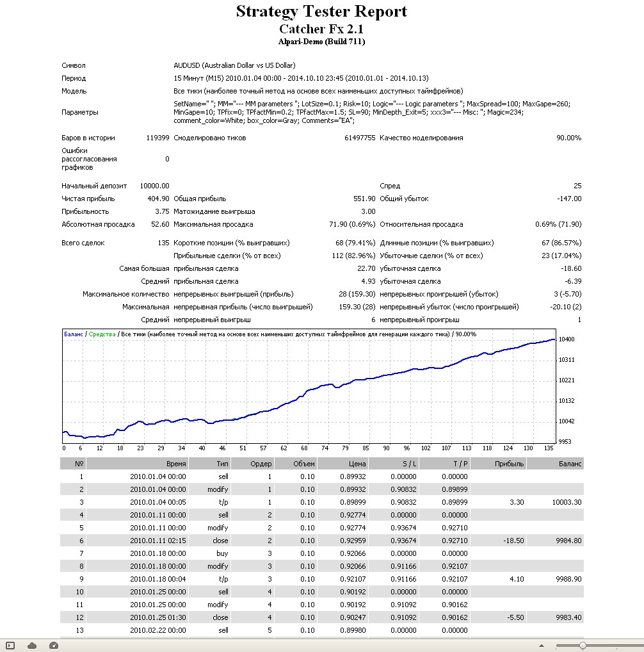Click the gross loss value -147.00
Image resolution: width=644 pixels, height=652 pixels.
(x=569, y=199)
